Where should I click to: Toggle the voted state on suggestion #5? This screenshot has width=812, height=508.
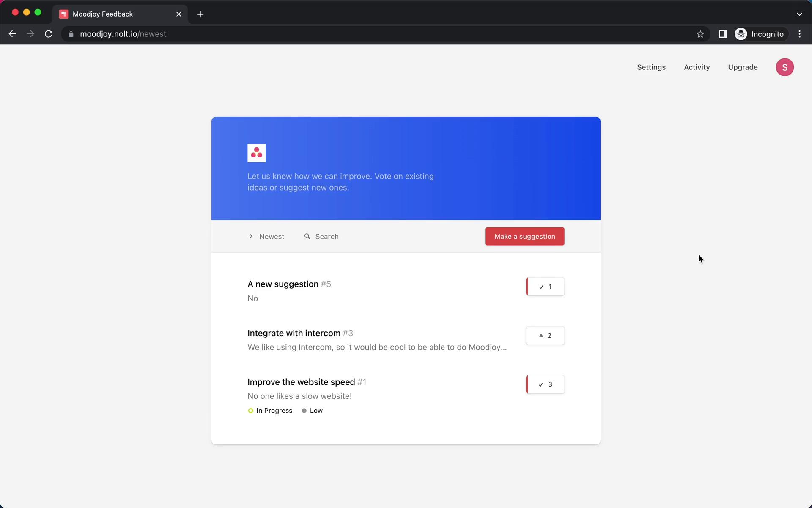tap(545, 286)
